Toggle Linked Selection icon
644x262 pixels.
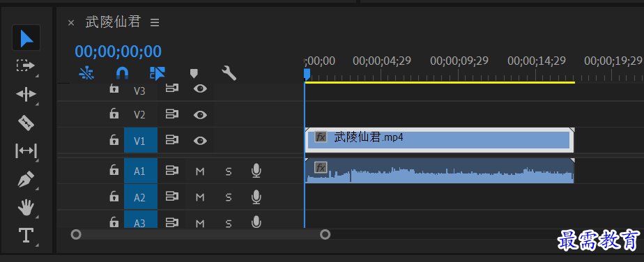(x=158, y=73)
